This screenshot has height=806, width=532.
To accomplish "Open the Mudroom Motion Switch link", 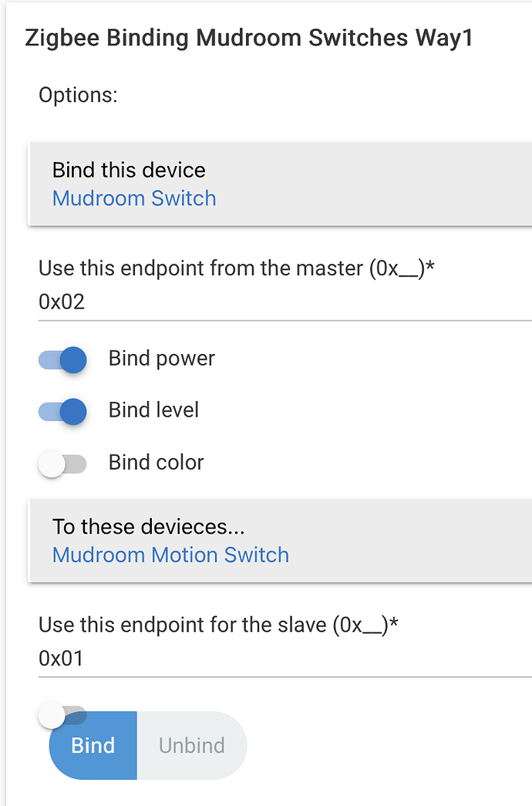I will tap(170, 555).
